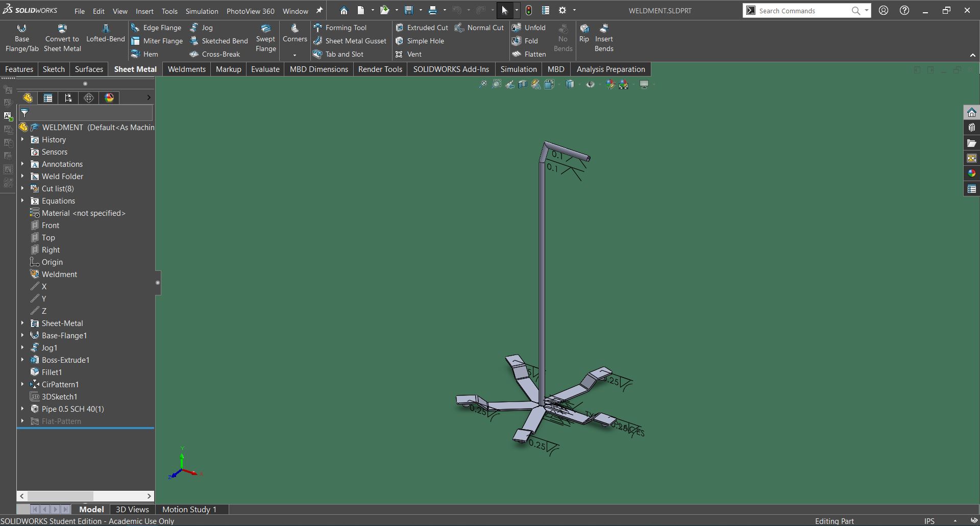Open the DisplayManager appearance tab

pos(109,98)
